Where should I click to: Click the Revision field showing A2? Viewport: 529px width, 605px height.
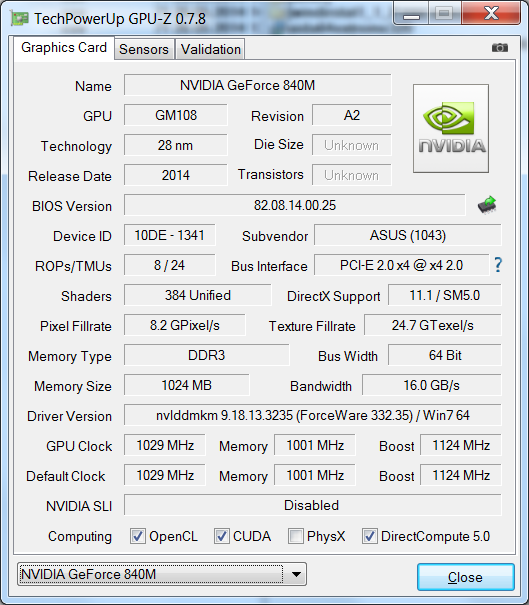tap(352, 115)
